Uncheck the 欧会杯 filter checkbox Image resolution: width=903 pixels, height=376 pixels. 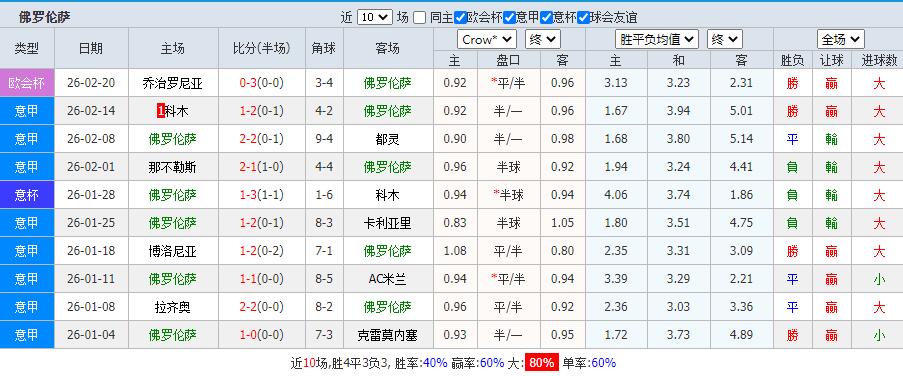tap(460, 18)
